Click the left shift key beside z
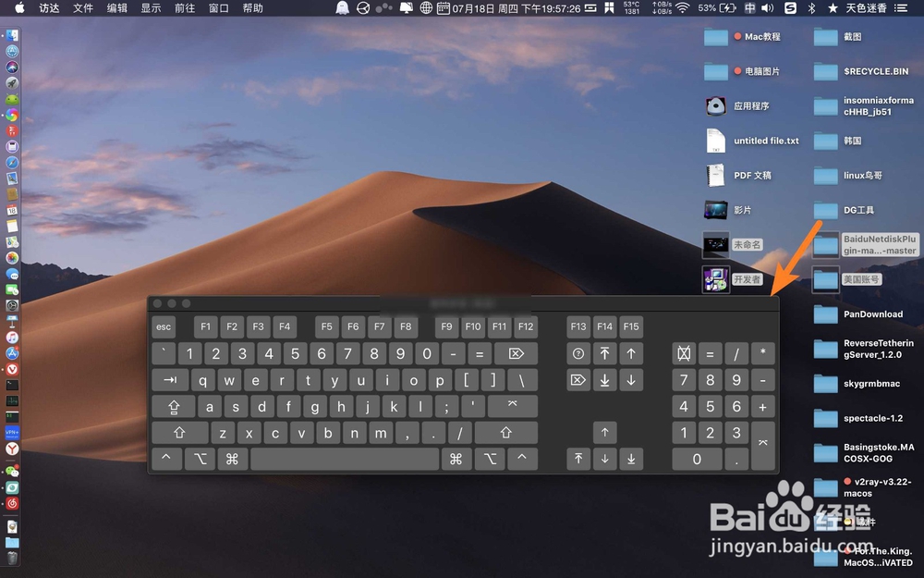 [x=180, y=433]
